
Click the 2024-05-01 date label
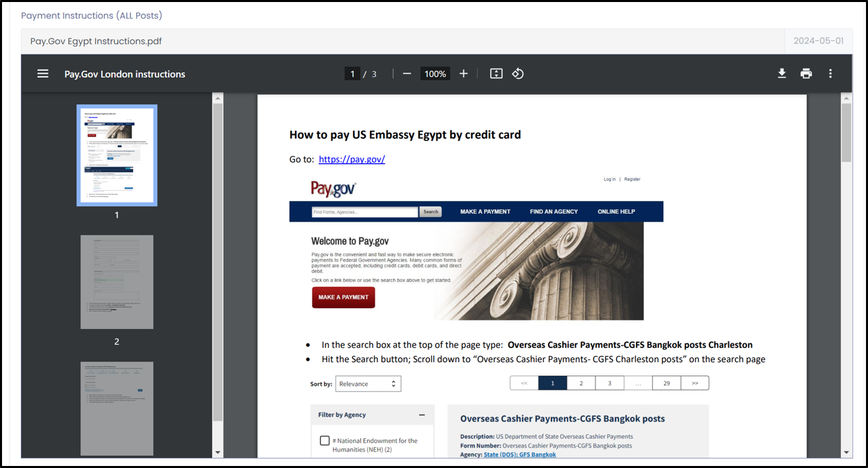click(x=818, y=41)
